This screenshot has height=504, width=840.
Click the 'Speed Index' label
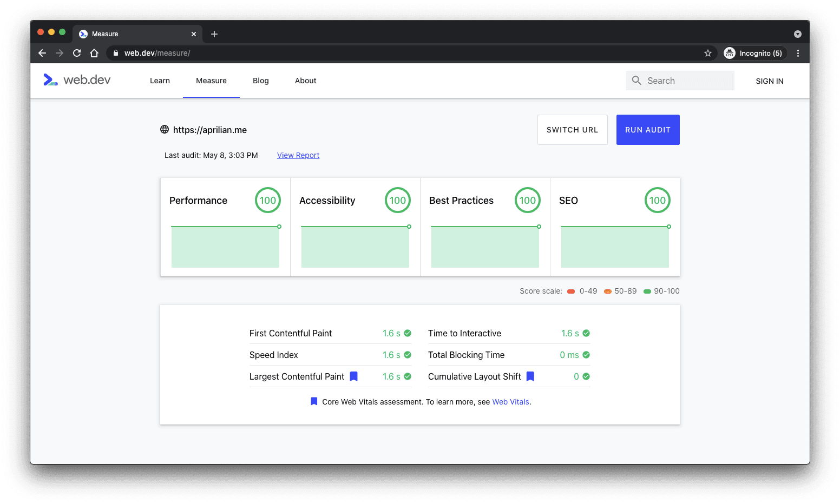[274, 355]
